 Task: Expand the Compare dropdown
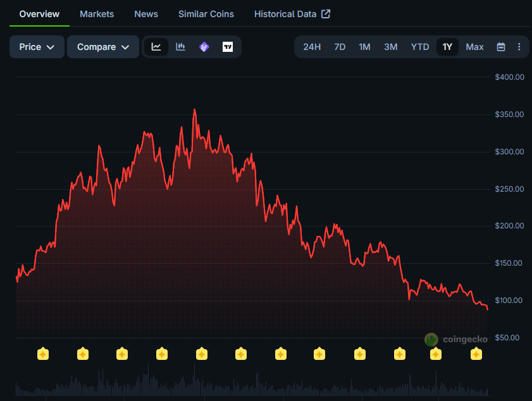103,47
